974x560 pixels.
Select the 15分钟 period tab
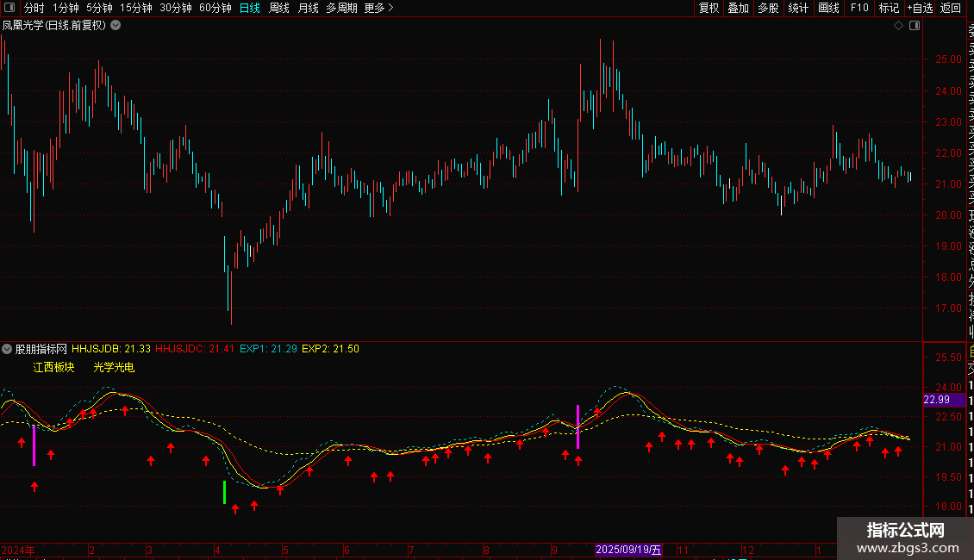[136, 8]
